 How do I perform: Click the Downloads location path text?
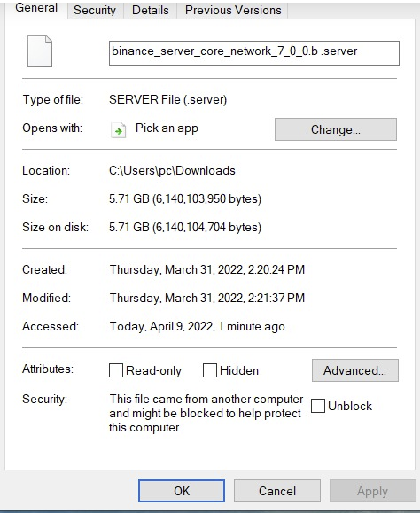click(172, 170)
